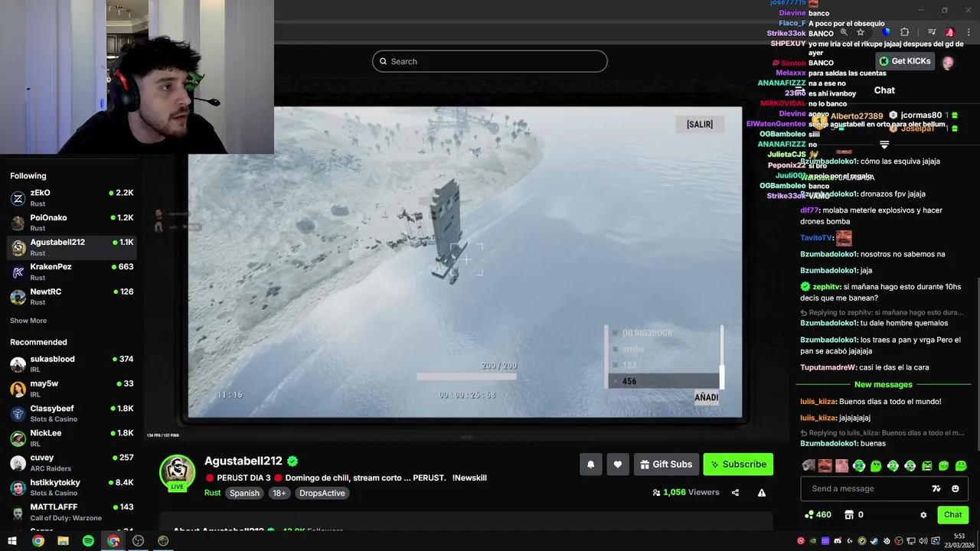Open cuvey recommended channel

[72, 463]
